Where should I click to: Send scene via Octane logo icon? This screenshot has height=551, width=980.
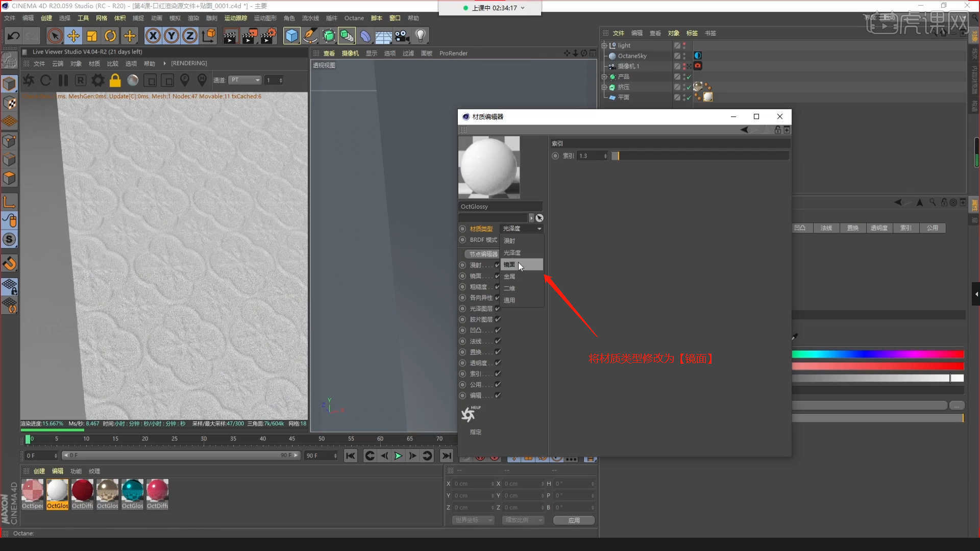[29, 80]
